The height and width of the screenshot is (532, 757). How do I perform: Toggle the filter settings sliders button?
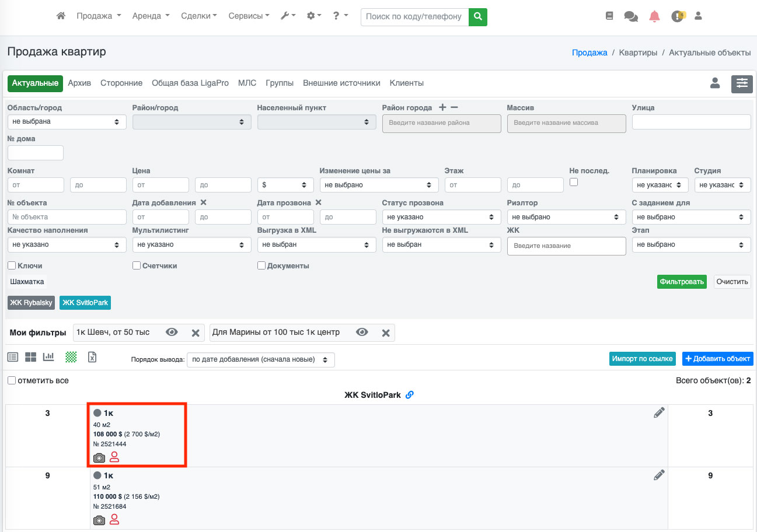pos(742,83)
